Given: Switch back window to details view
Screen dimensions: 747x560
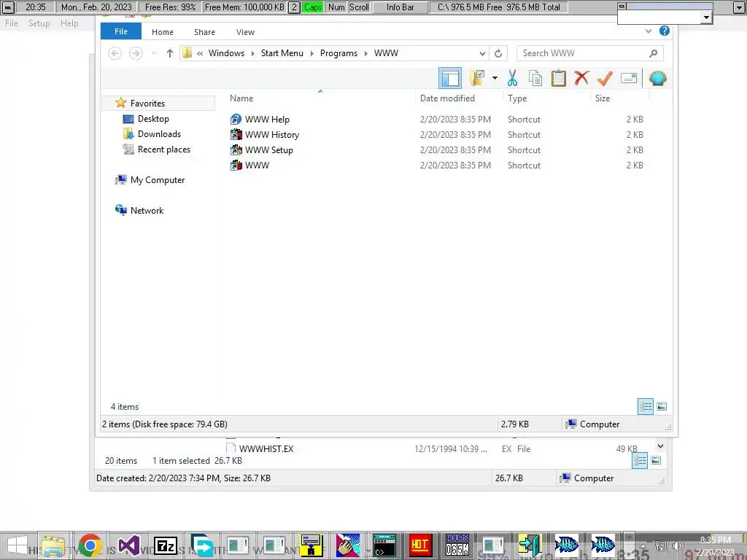Looking at the screenshot, I should point(640,460).
